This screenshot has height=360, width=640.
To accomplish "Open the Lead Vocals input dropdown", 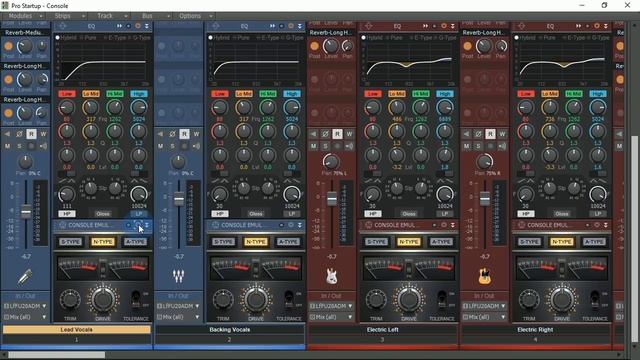I will pos(25,306).
